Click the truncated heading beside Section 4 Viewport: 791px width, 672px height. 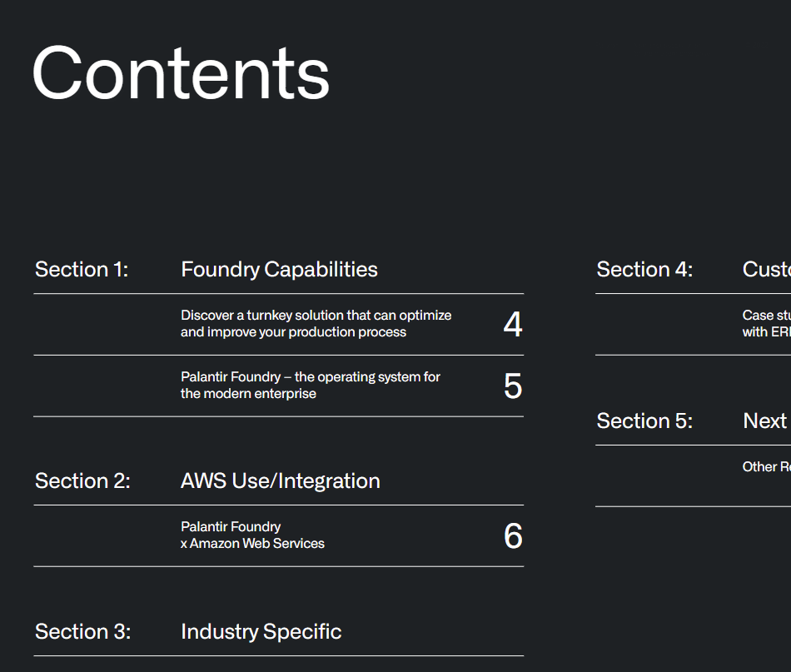[x=766, y=270]
